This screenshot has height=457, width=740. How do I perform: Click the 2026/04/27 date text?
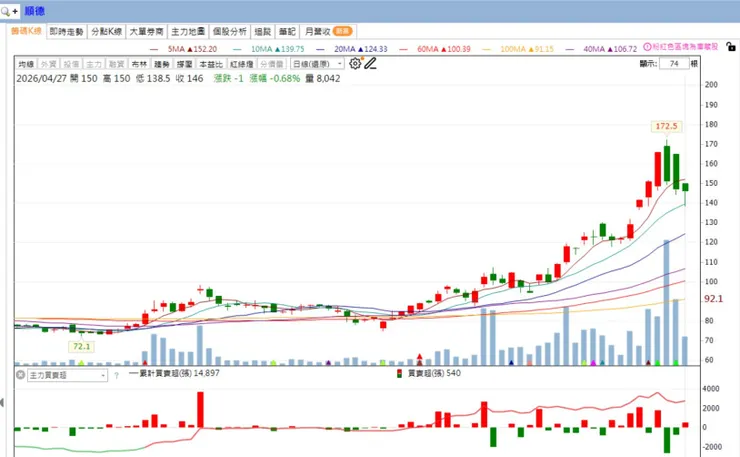pos(42,78)
